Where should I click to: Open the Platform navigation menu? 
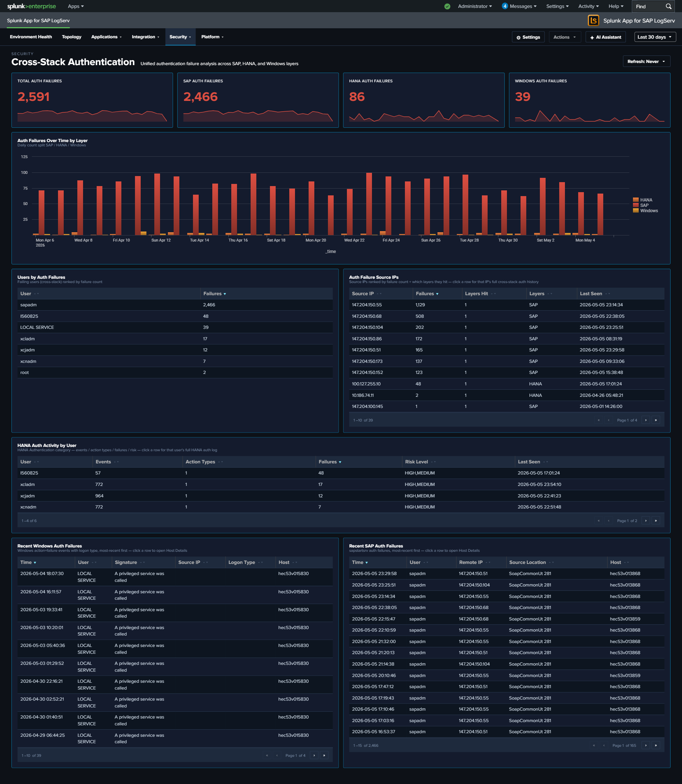click(212, 37)
